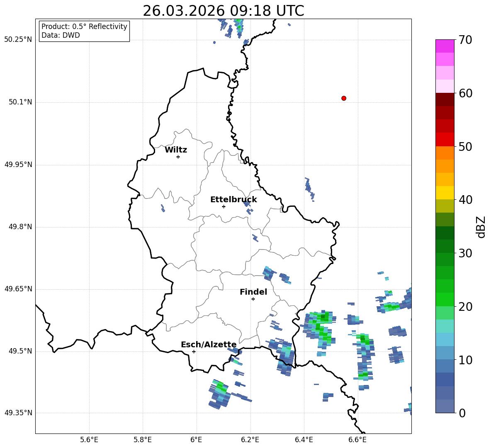Click the colorbar 40 tick label
Viewport: 491px width, 448px height.
465,200
